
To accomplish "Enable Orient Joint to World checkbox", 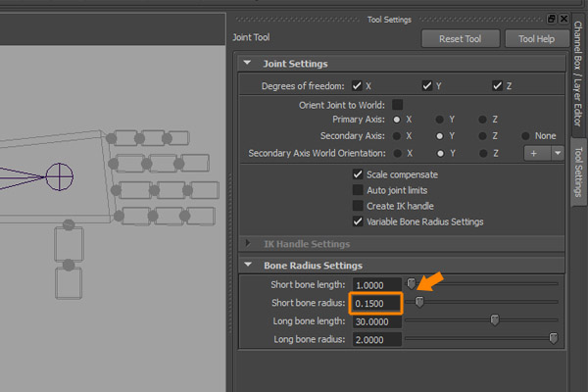I will pos(398,105).
